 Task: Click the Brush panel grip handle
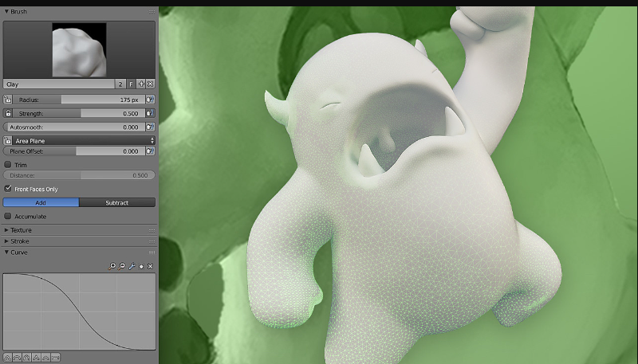coord(152,12)
